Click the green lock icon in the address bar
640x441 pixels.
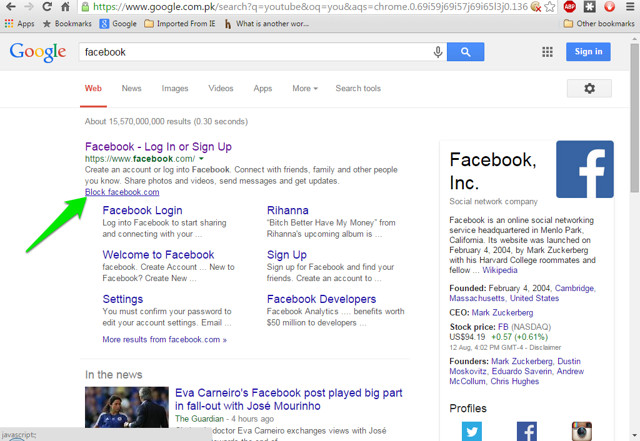click(85, 7)
